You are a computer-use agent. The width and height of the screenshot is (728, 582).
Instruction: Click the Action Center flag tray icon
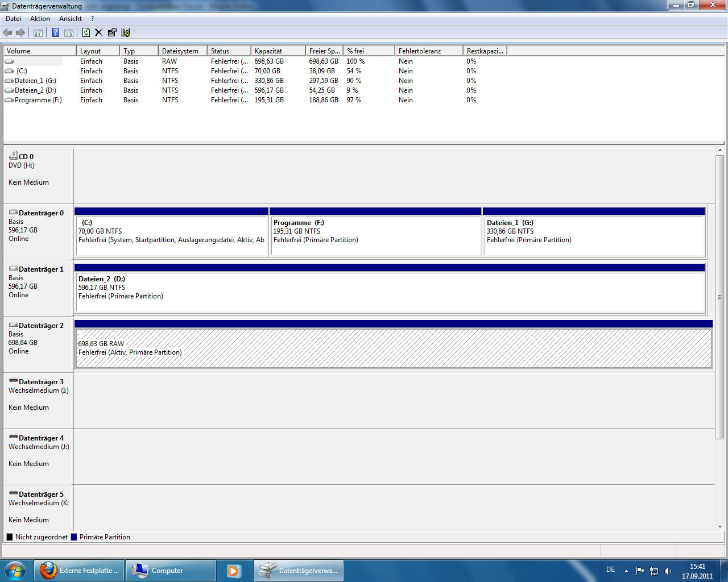640,571
